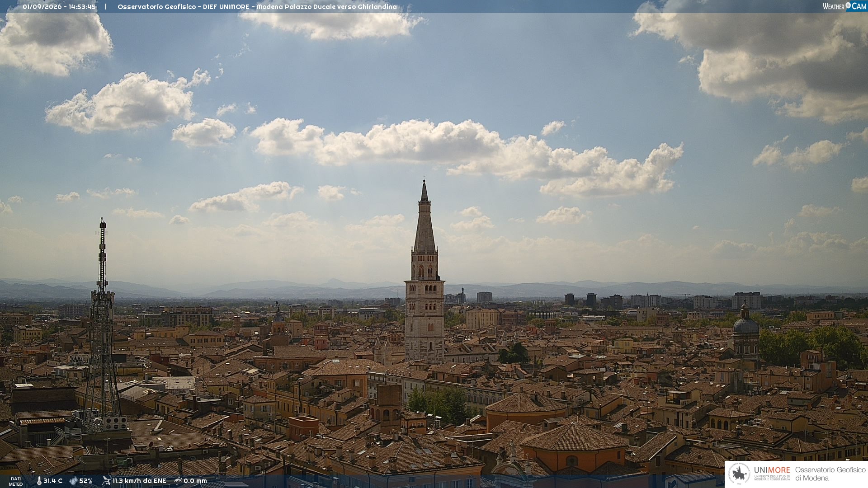Click the thermometer temperature icon
The height and width of the screenshot is (488, 868).
pos(39,481)
